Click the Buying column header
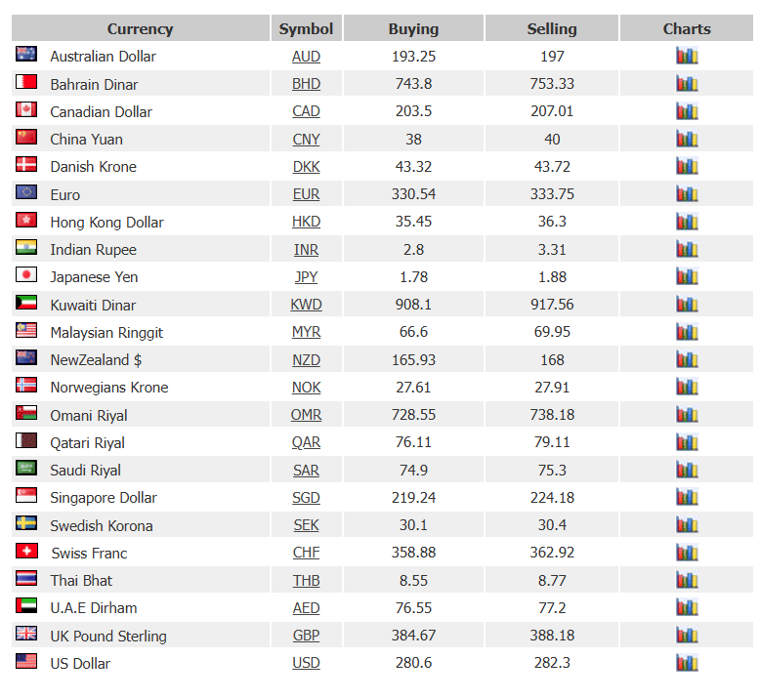This screenshot has width=760, height=700. click(413, 28)
